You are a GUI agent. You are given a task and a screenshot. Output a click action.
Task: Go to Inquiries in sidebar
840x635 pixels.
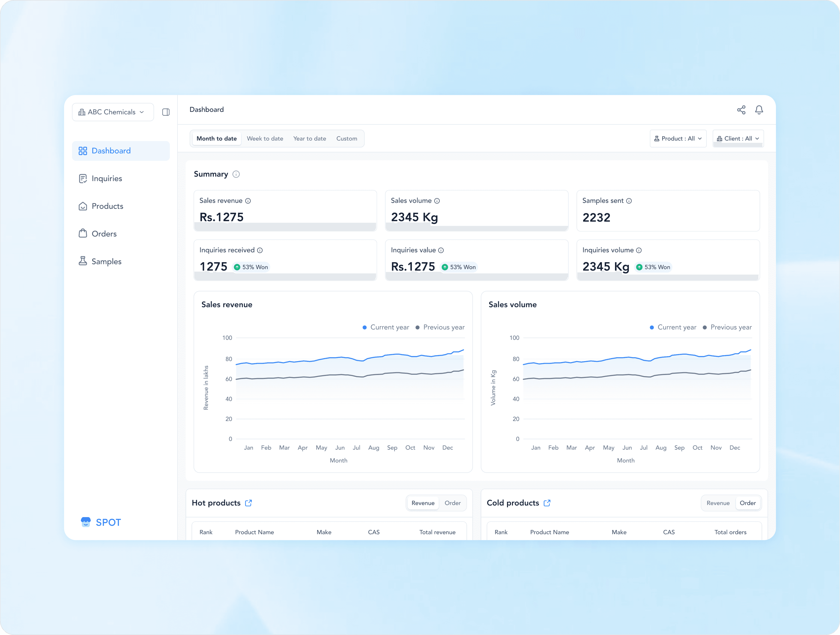click(106, 179)
